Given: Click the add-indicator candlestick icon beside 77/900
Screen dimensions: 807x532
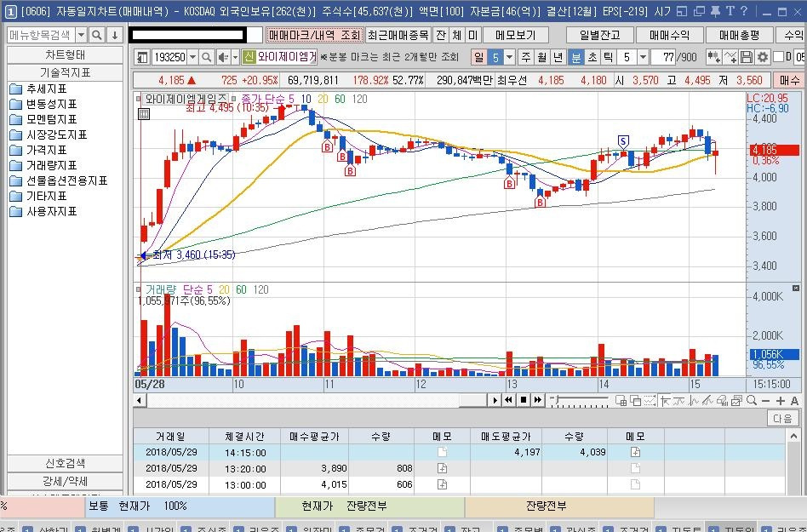Looking at the screenshot, I should tap(713, 57).
